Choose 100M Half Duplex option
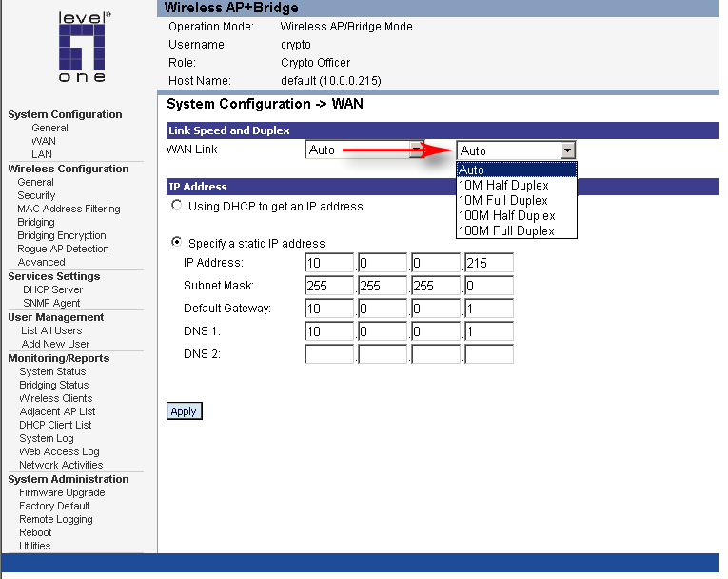Viewport: 728px width, 579px height. point(517,215)
